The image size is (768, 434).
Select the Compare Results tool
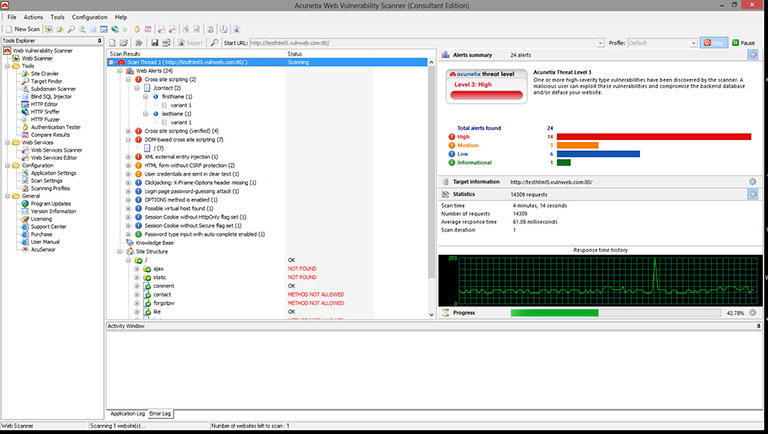[48, 134]
